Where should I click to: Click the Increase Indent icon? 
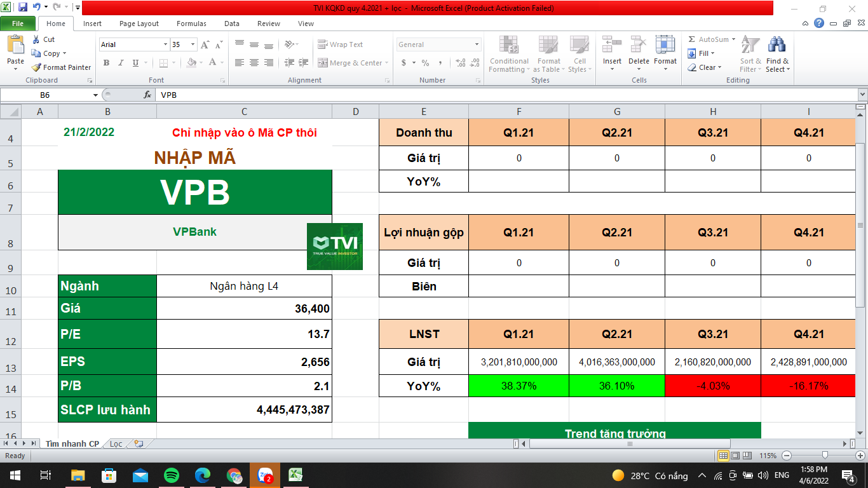tap(304, 63)
